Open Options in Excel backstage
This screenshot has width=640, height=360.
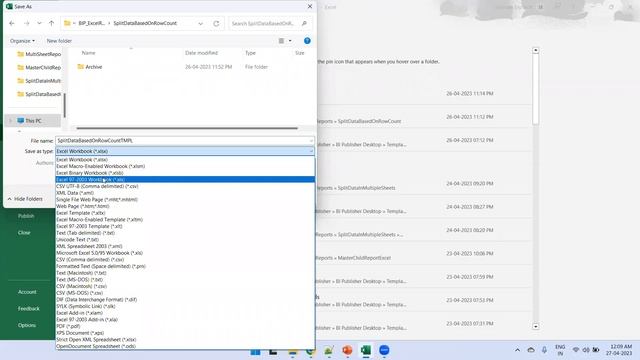click(27, 325)
